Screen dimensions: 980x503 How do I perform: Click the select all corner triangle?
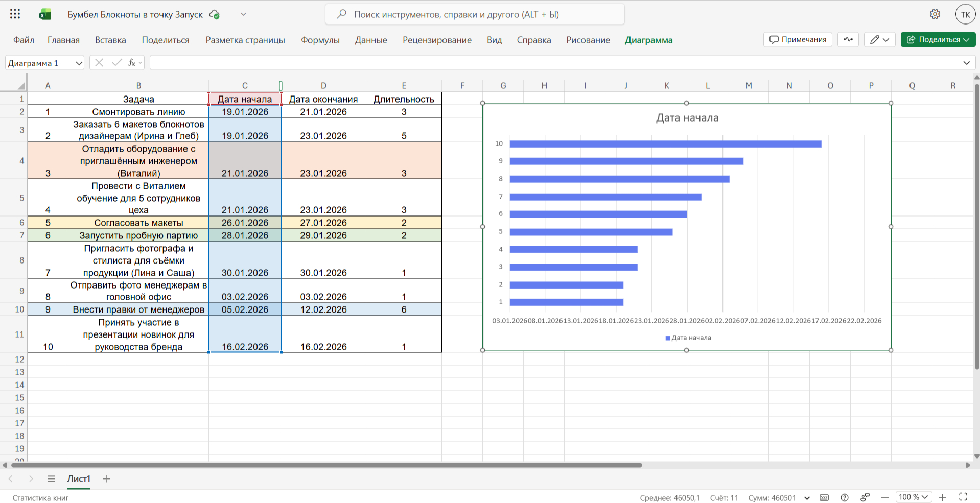click(x=21, y=86)
